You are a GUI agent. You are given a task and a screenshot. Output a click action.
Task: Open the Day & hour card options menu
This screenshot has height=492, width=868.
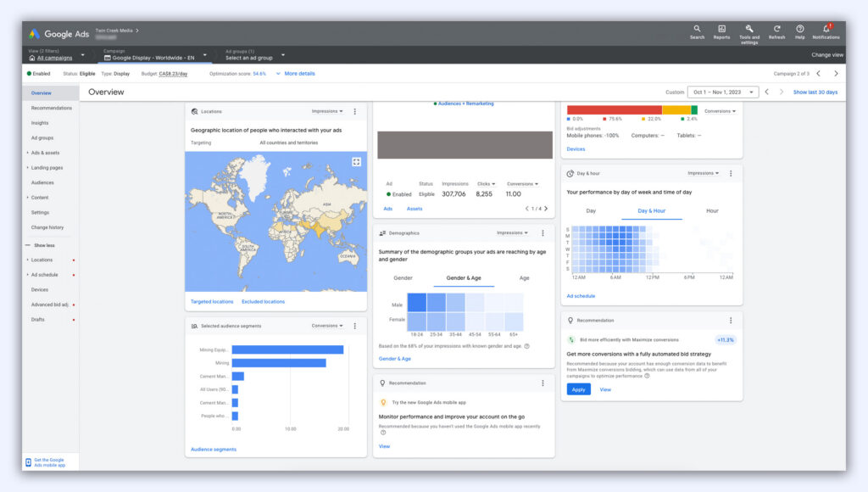pos(731,173)
